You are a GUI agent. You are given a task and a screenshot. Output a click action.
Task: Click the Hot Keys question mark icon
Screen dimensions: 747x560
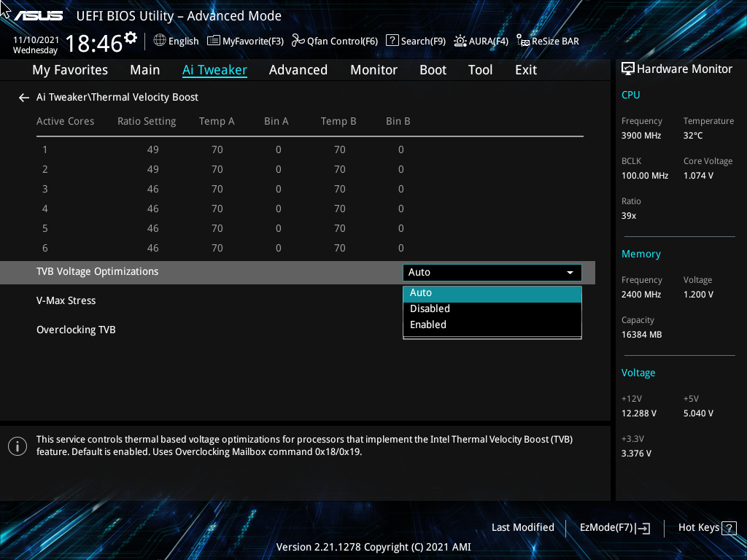(x=729, y=528)
